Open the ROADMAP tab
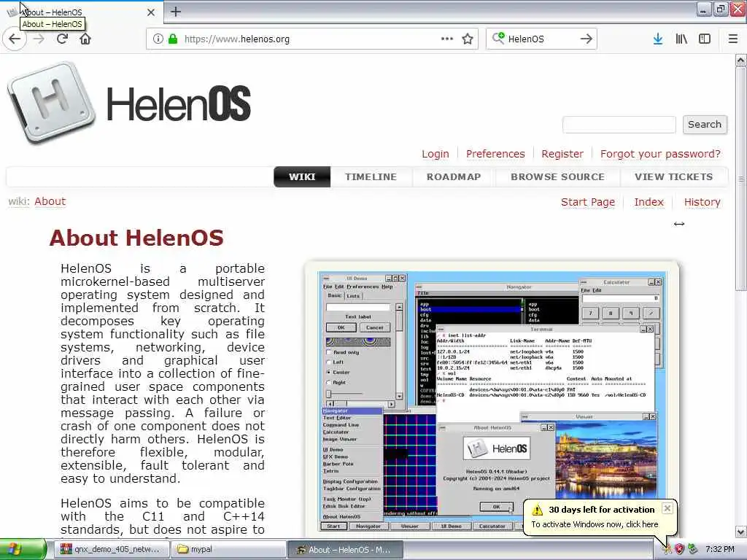The image size is (747, 560). click(x=454, y=176)
